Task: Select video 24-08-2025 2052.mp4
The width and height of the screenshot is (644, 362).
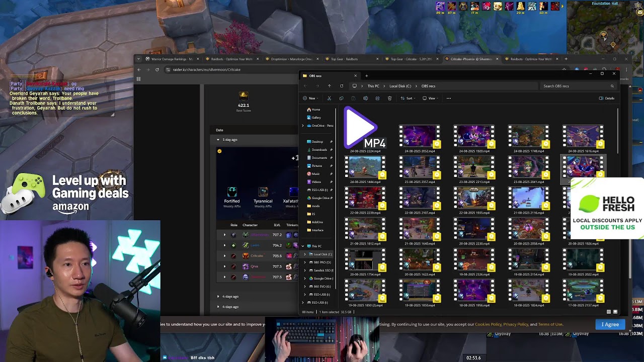Action: [419, 139]
